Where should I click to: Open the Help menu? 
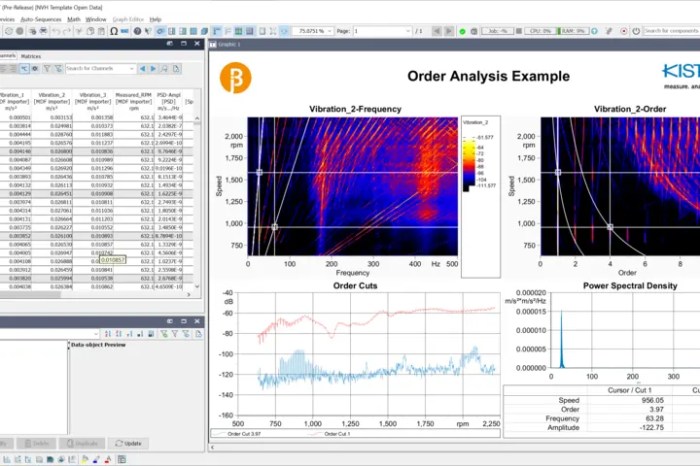155,19
